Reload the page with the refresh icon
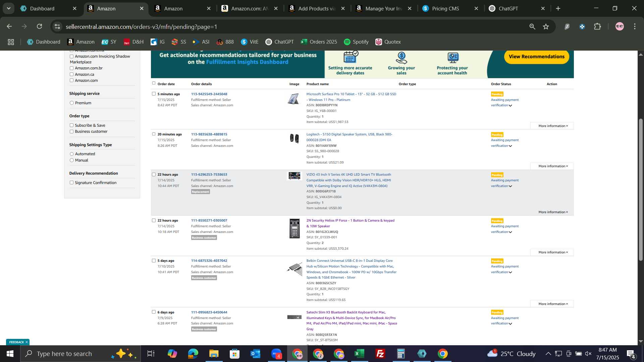The height and width of the screenshot is (362, 644). pos(40,26)
